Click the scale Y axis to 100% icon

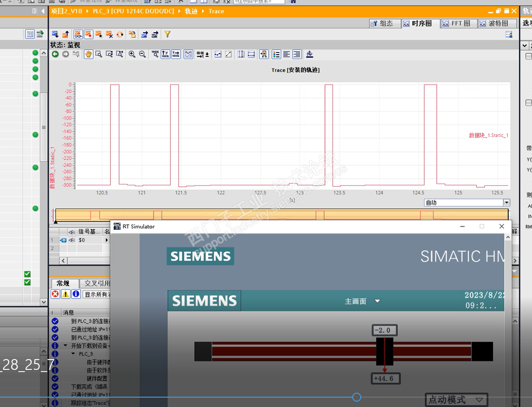click(165, 54)
